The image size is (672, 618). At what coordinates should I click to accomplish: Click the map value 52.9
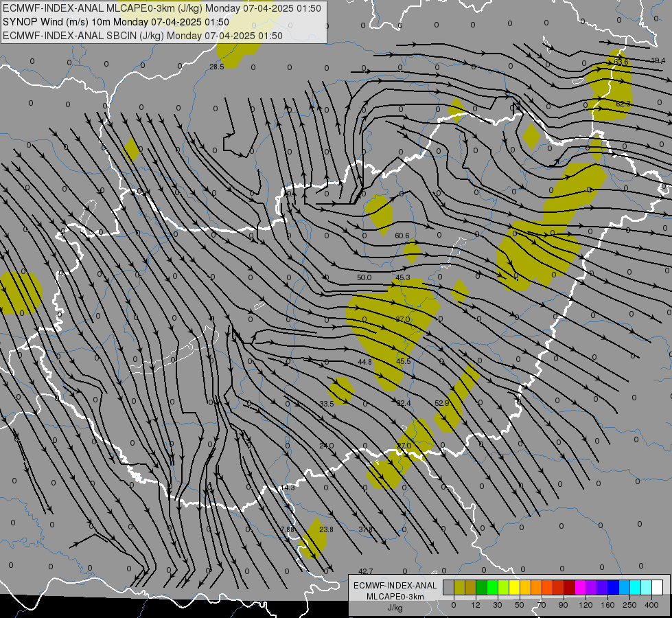[441, 403]
